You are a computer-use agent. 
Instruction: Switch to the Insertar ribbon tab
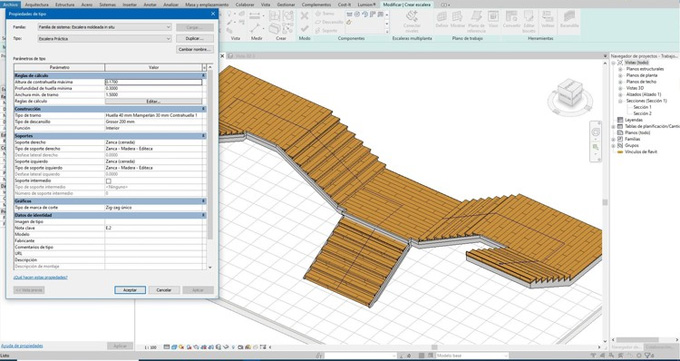pyautogui.click(x=129, y=4)
